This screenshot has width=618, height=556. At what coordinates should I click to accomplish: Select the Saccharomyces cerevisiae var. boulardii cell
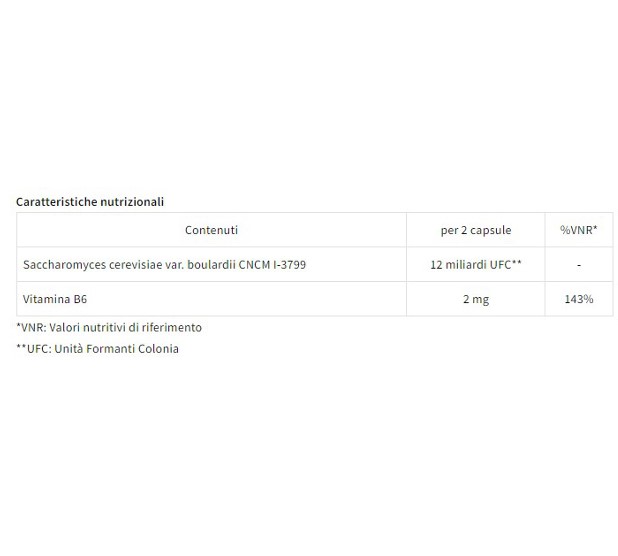pos(211,264)
